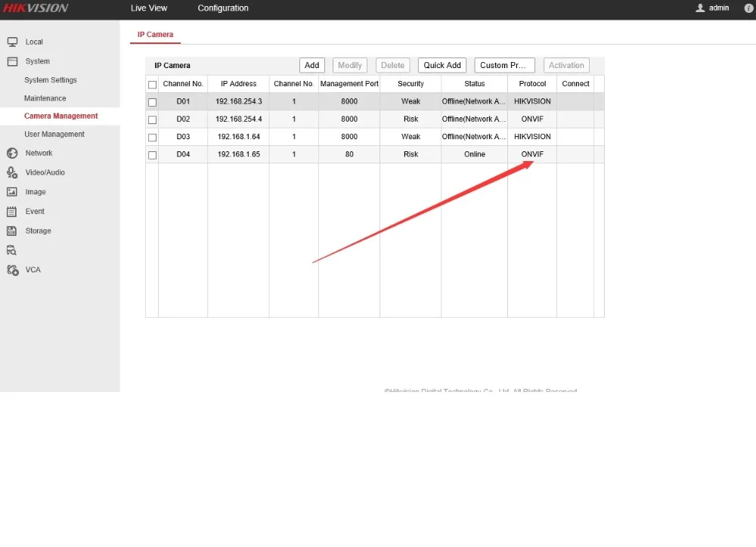The height and width of the screenshot is (547, 756).
Task: Click the System section icon
Action: tap(13, 61)
